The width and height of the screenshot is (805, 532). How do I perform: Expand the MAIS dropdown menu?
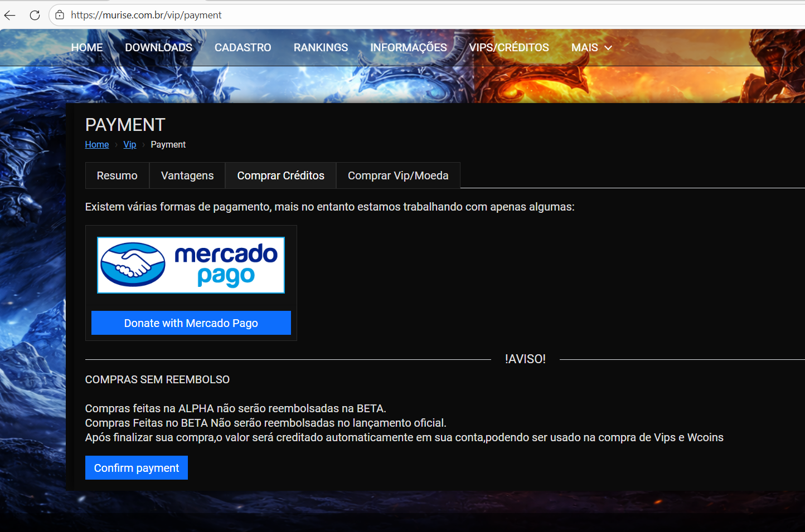coord(591,48)
